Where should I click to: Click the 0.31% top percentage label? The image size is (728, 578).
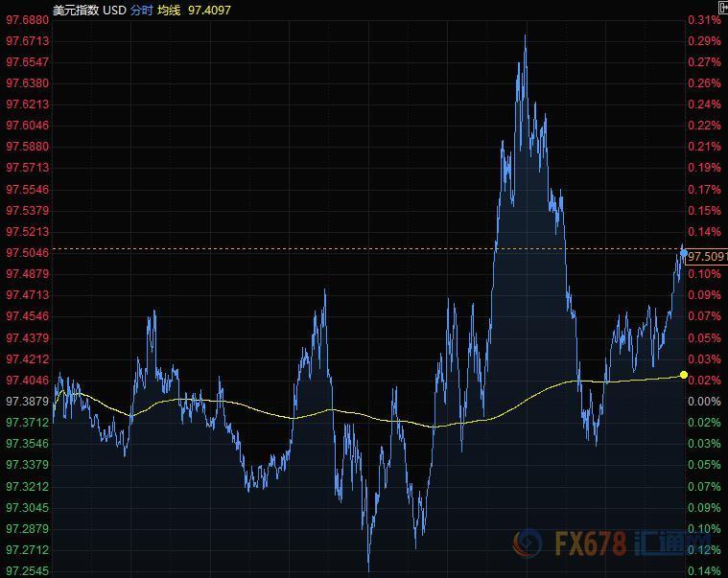(704, 19)
